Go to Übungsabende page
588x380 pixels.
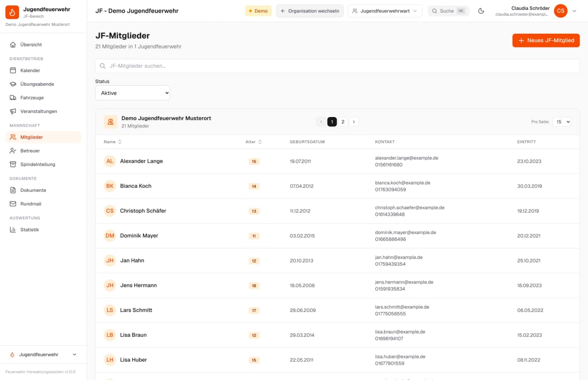click(44, 84)
